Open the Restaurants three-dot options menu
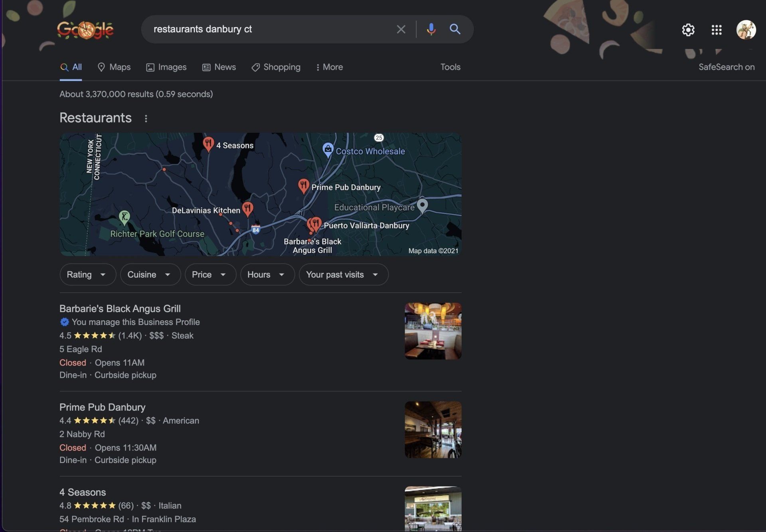The width and height of the screenshot is (766, 532). [146, 118]
